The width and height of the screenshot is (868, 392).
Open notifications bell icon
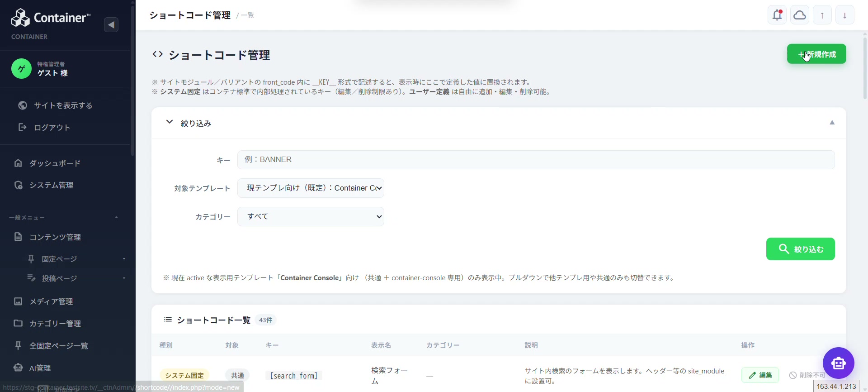(x=777, y=15)
